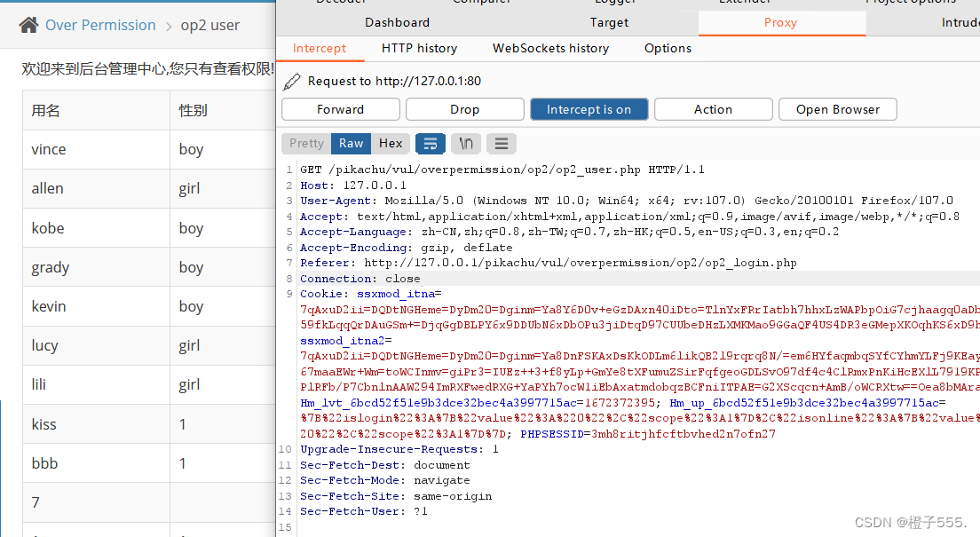Open the WebSockets history sub-tab

550,48
